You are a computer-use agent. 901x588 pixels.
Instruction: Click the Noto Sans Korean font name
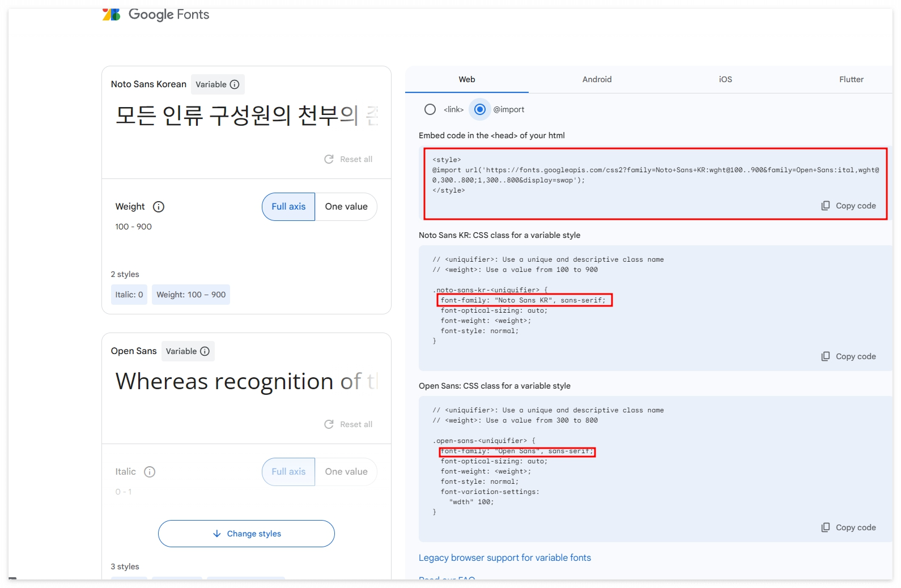click(148, 84)
